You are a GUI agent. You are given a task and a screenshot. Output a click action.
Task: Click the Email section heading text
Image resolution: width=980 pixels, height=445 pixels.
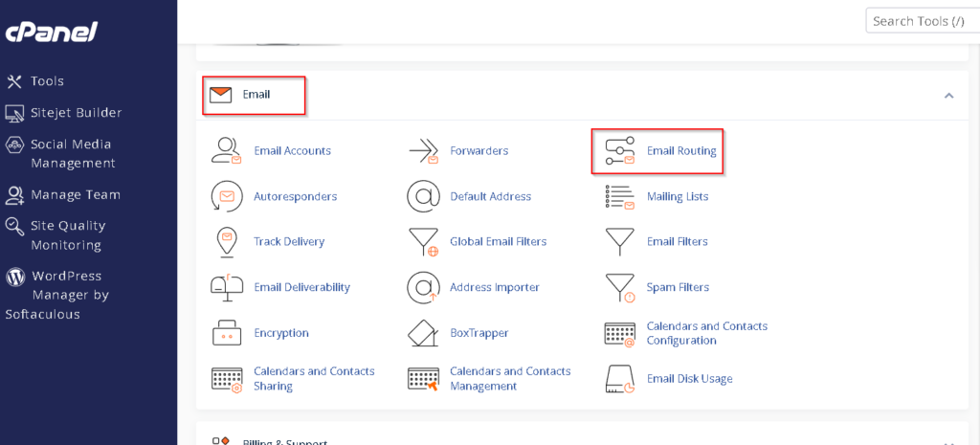point(256,95)
